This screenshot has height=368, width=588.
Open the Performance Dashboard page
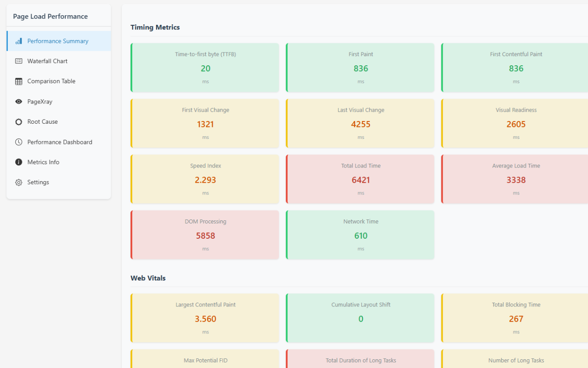pos(59,142)
